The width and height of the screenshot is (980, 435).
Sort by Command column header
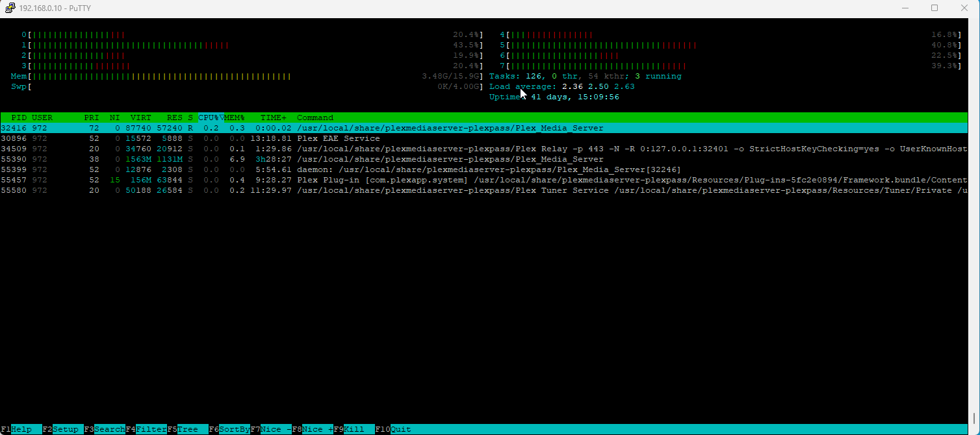coord(315,118)
